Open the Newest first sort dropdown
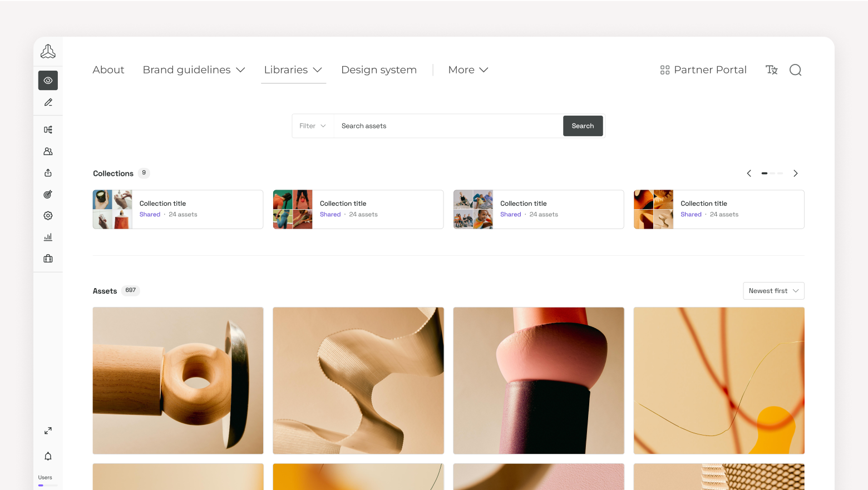Screen dimensions: 868x490 [773, 291]
